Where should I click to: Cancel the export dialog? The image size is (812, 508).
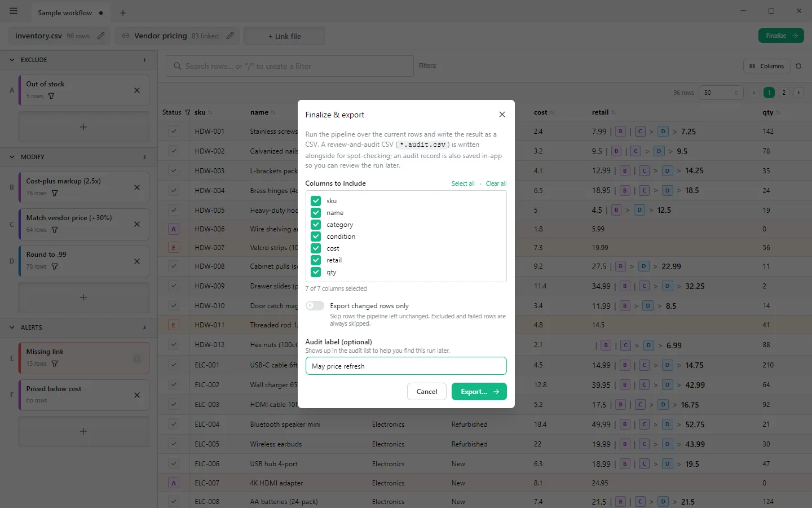(x=427, y=392)
